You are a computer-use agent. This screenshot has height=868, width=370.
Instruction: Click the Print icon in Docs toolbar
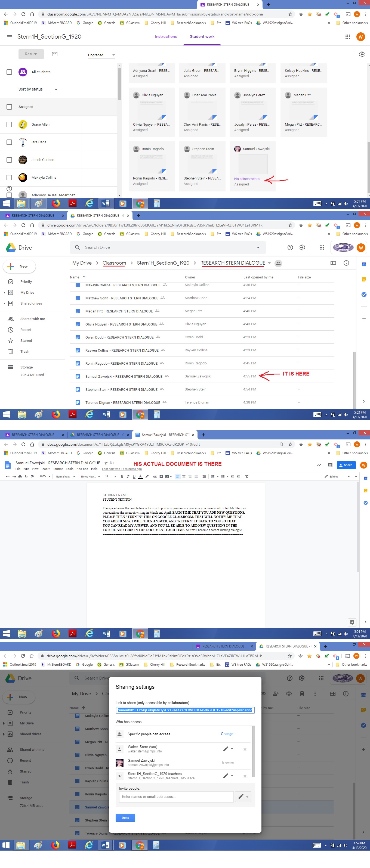coord(20,476)
